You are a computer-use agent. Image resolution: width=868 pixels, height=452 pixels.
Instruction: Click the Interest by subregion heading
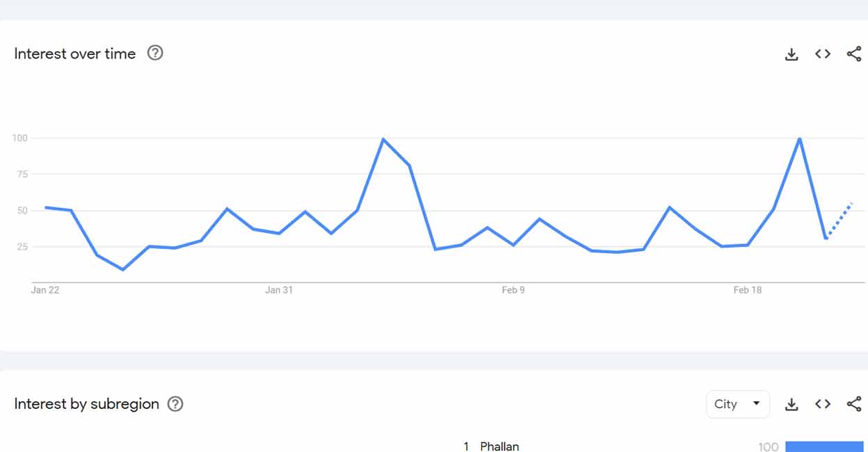87,404
